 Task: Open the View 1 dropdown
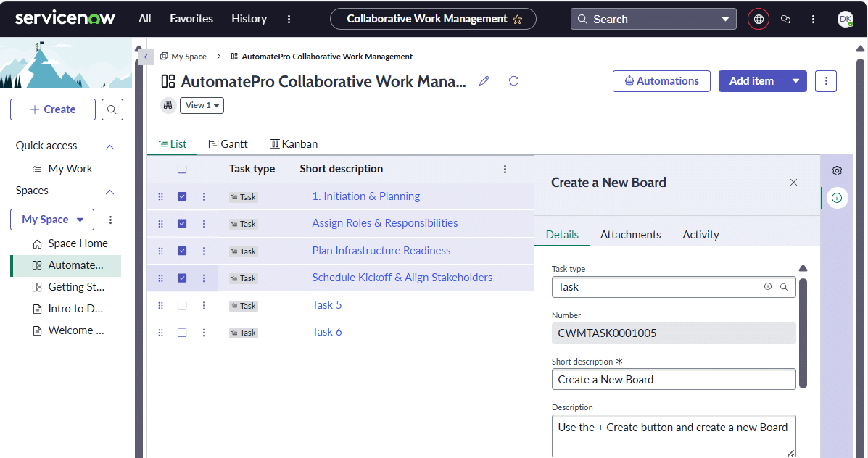point(202,105)
